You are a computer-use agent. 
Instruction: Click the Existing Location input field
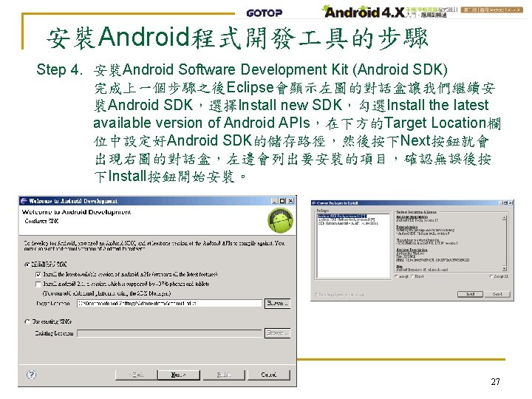click(169, 333)
